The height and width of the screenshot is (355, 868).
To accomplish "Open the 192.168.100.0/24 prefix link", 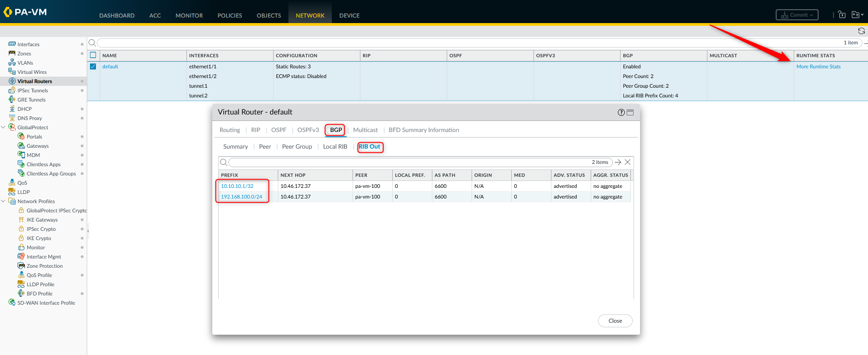I will (241, 197).
